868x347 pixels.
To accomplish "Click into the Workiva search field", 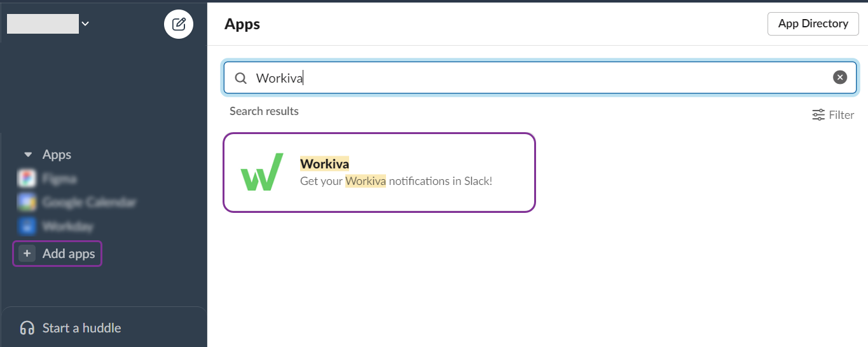I will (x=541, y=78).
